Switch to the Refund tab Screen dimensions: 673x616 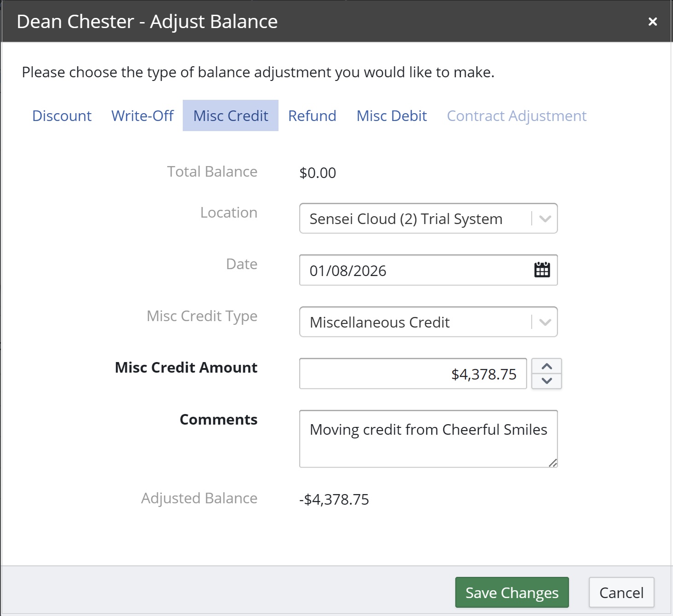312,116
